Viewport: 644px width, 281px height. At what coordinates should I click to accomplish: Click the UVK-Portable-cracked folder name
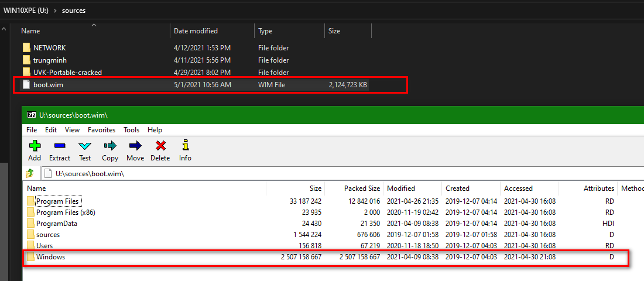pos(67,73)
